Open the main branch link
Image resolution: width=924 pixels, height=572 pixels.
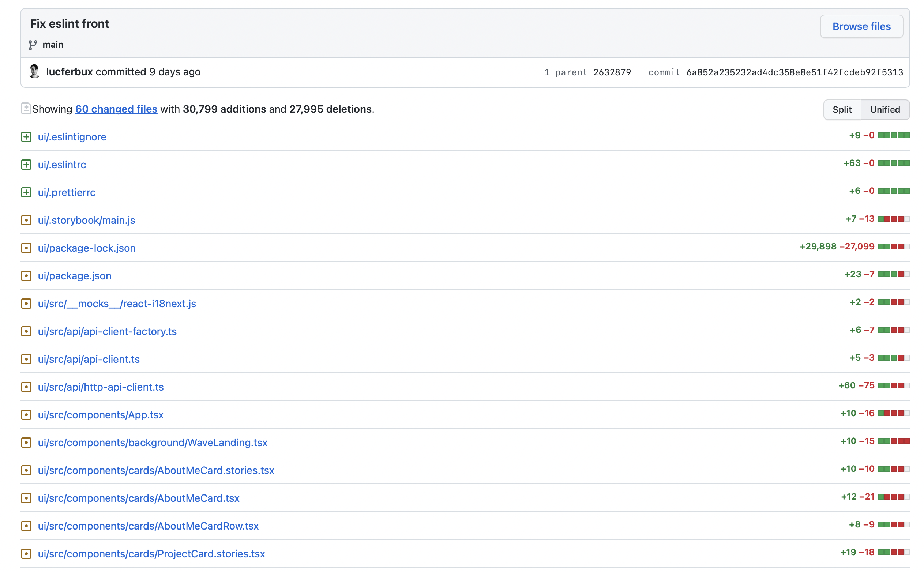(x=53, y=45)
